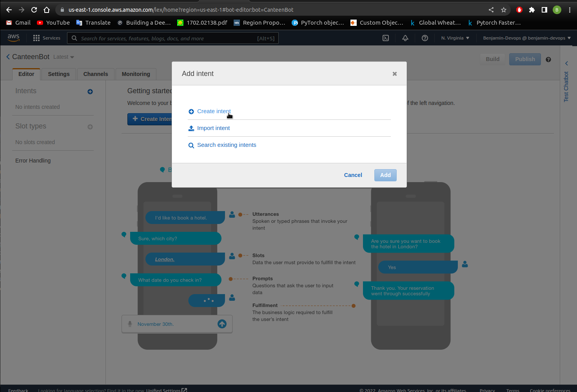Add an intent with the Intents plus icon
The width and height of the screenshot is (577, 392).
(90, 92)
